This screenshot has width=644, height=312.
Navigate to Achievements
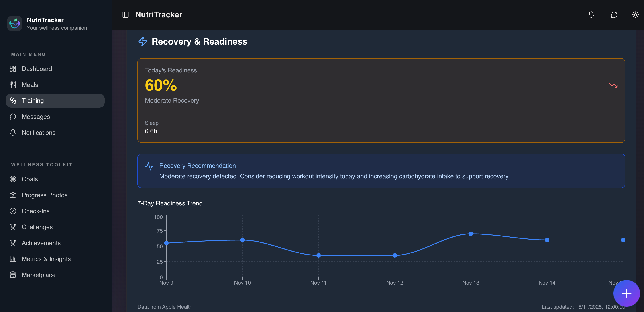(x=41, y=243)
